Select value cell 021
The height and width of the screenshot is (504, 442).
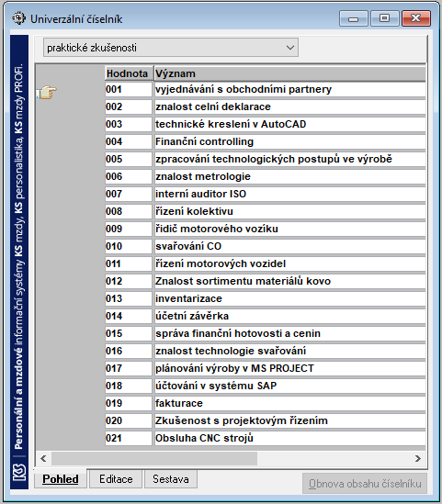129,438
